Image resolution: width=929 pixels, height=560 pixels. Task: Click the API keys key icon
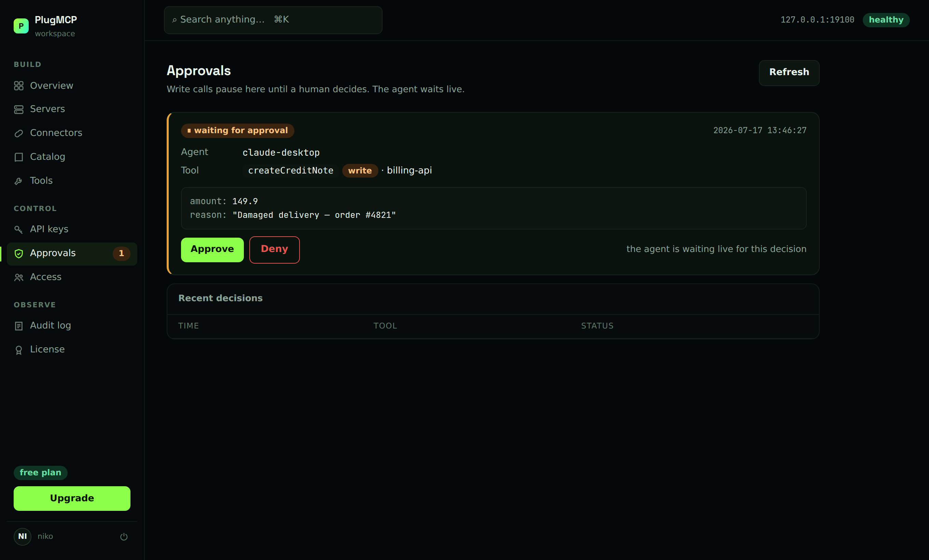coord(18,229)
